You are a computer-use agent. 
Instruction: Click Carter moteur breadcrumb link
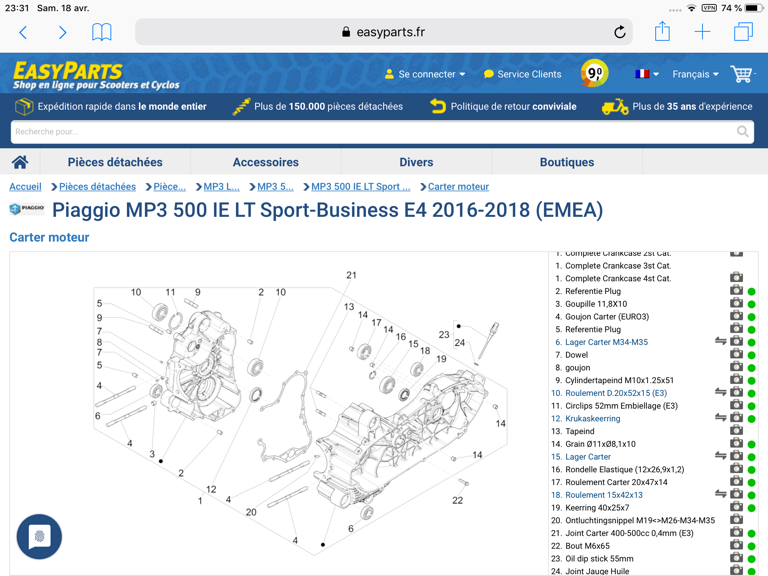pos(458,187)
